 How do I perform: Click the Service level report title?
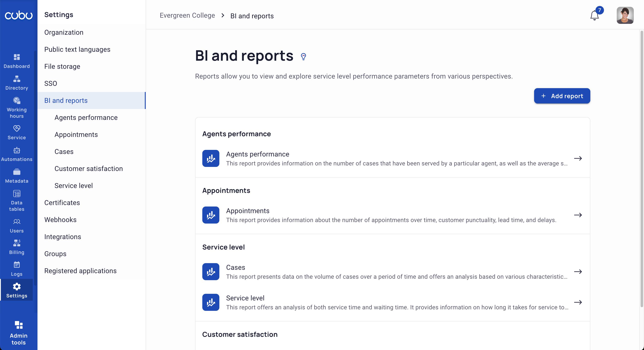245,298
